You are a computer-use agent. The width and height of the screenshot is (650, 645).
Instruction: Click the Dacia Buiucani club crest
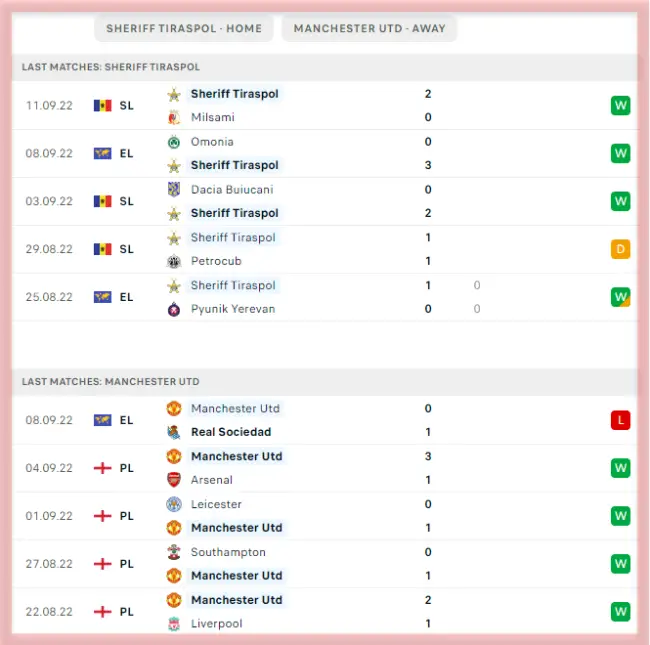pyautogui.click(x=174, y=189)
